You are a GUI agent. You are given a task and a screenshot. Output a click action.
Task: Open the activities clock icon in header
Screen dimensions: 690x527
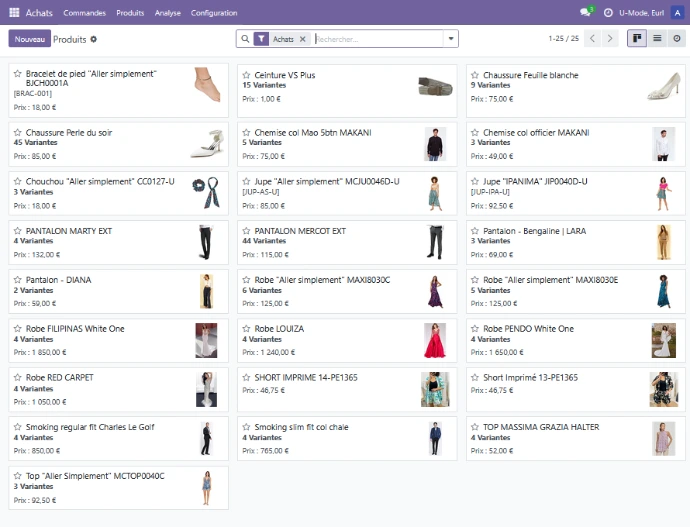[608, 13]
